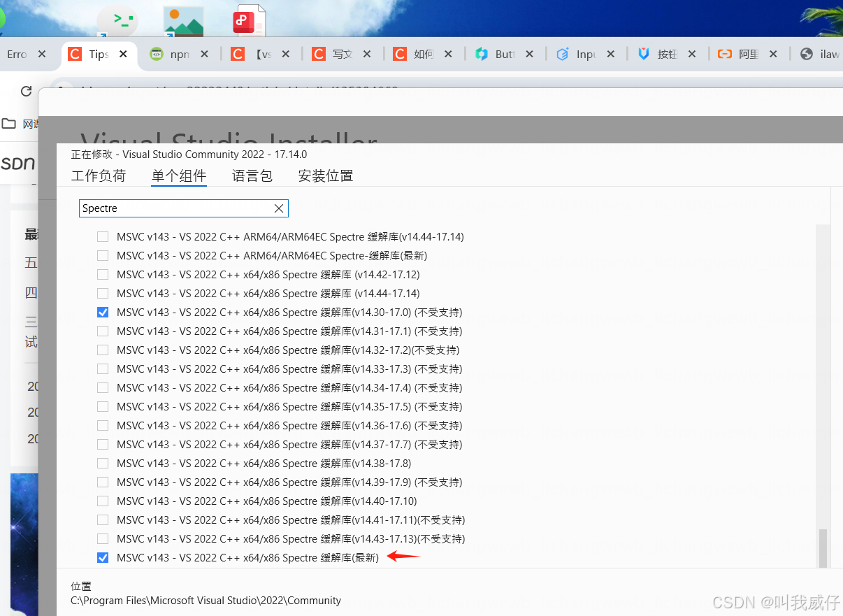Close the 写文 browser tab
Screen dimensions: 843x616
tap(367, 54)
